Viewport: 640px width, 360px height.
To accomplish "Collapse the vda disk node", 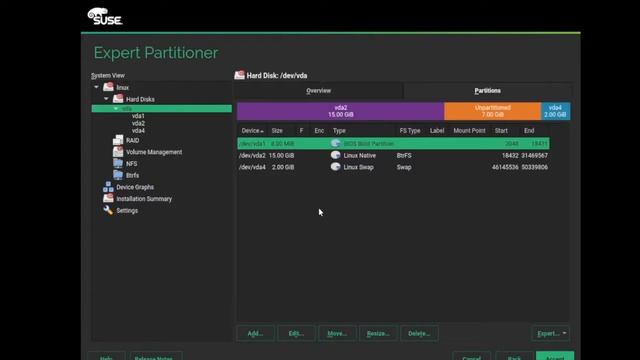I will (x=116, y=109).
